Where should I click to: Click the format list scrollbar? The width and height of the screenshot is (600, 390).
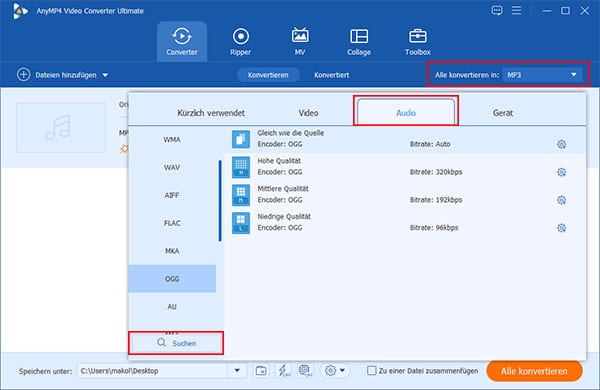[220, 201]
